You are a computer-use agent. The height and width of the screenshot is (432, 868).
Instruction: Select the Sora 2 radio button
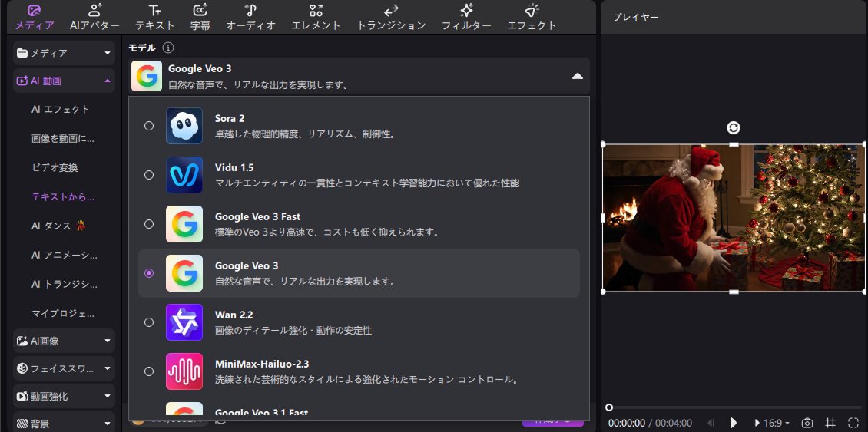pyautogui.click(x=149, y=126)
